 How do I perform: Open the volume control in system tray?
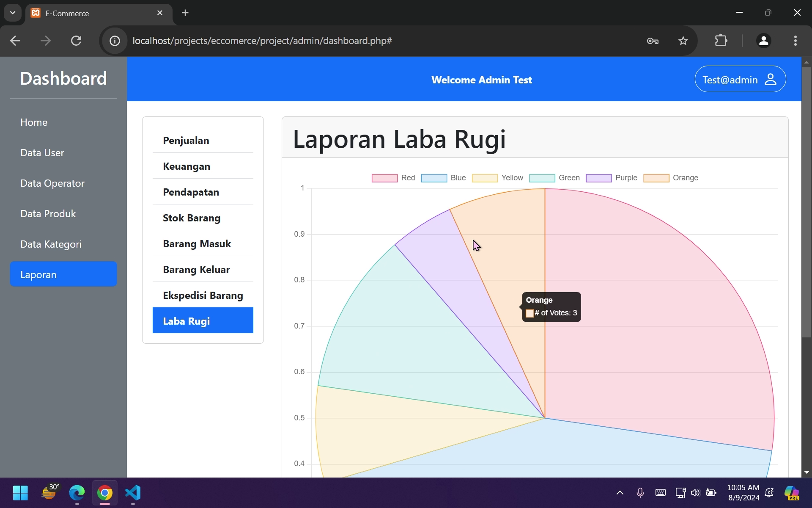695,493
